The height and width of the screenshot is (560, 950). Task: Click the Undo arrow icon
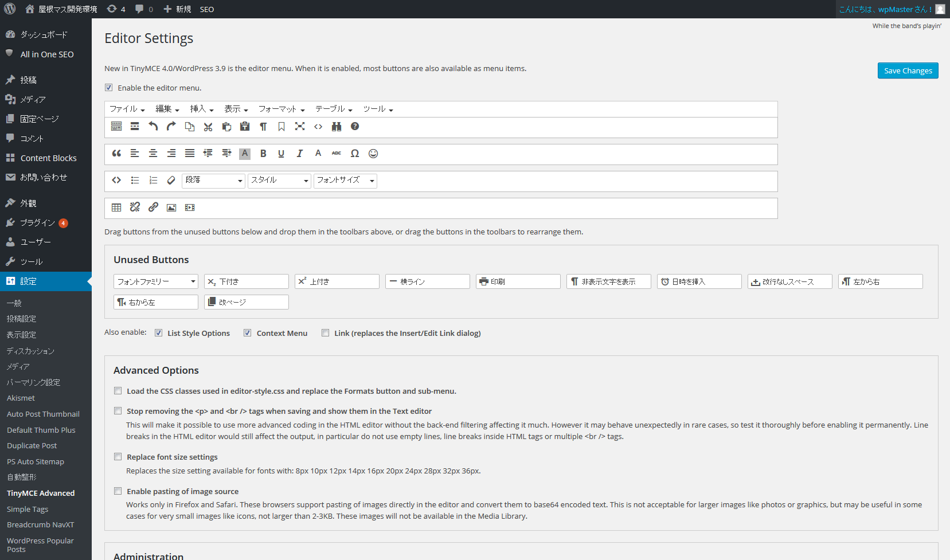[153, 127]
